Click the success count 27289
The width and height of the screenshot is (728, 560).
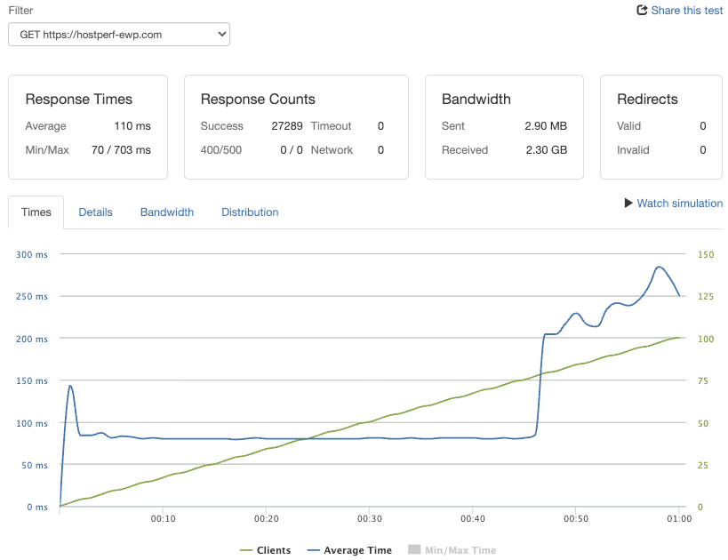(x=287, y=126)
